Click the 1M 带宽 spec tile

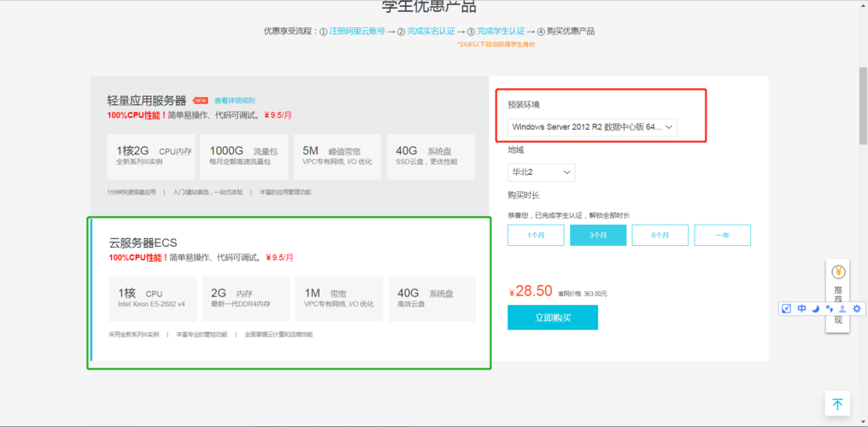tap(339, 299)
